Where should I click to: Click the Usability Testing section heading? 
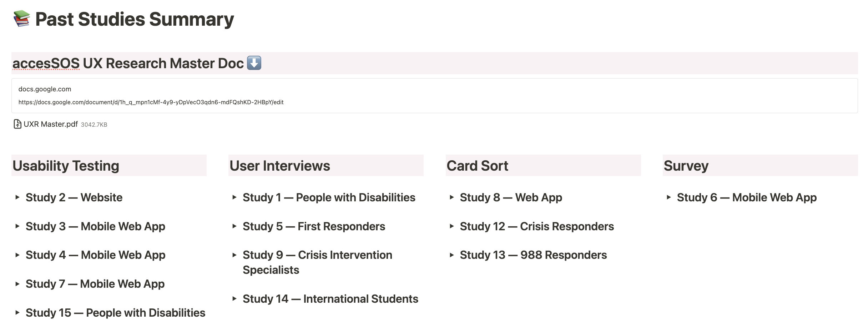click(x=66, y=166)
